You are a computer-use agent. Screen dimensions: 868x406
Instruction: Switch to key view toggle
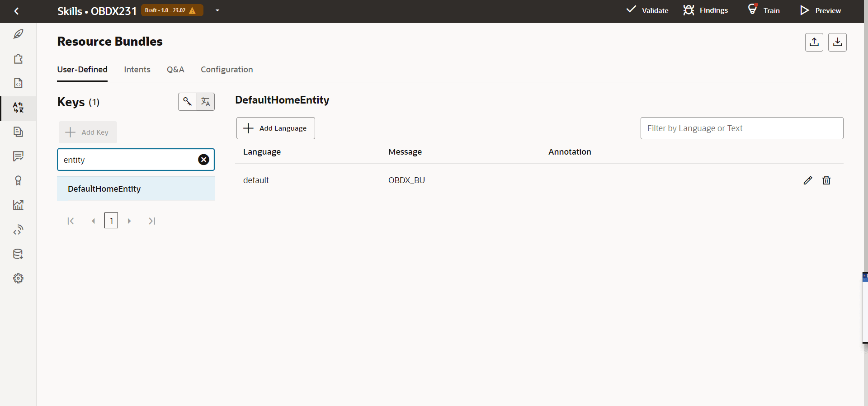click(188, 102)
